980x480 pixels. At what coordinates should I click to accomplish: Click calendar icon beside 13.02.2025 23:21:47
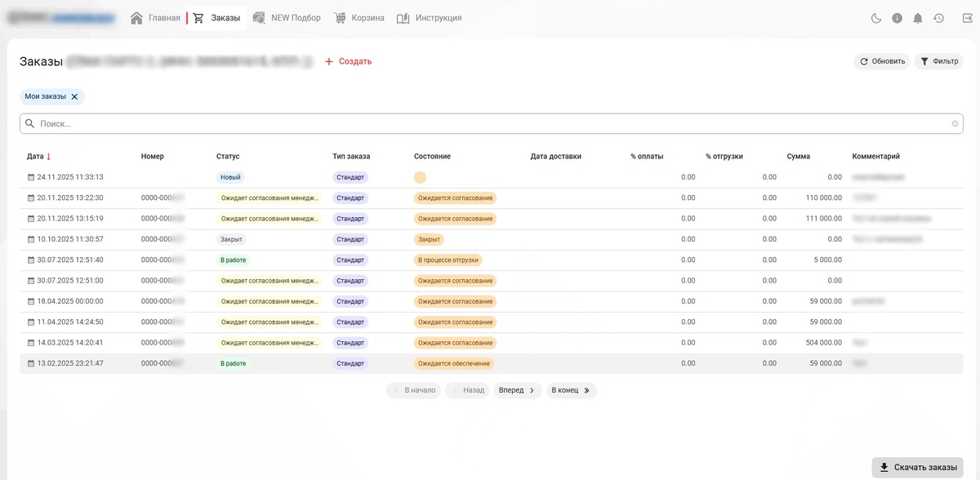31,363
